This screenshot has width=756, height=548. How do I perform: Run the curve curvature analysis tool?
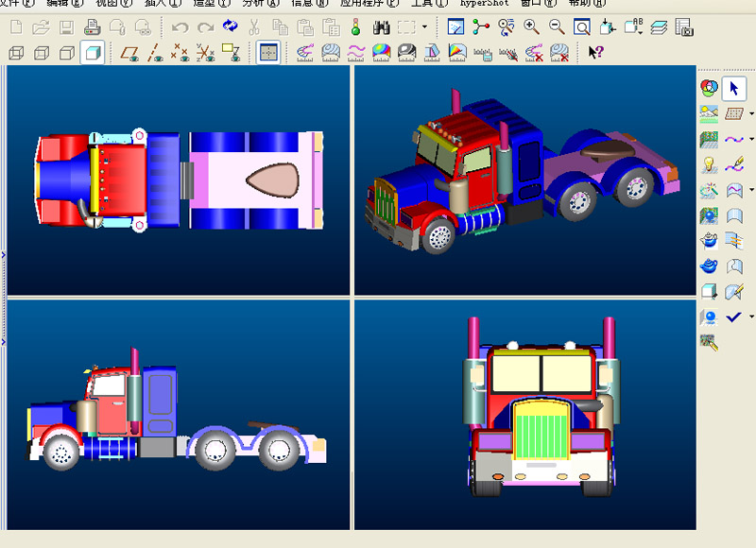[x=305, y=52]
